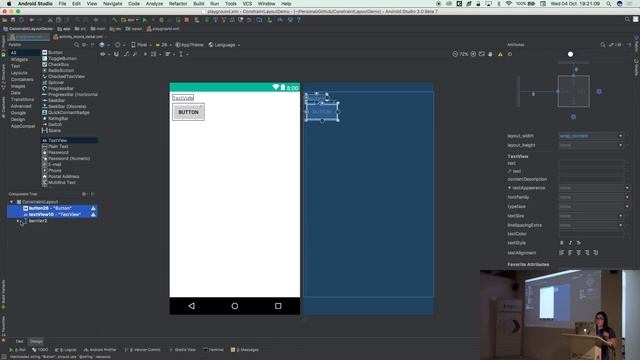Toggle the view options eye icon
Image resolution: width=640 pixels, height=360 pixels.
pyautogui.click(x=103, y=54)
